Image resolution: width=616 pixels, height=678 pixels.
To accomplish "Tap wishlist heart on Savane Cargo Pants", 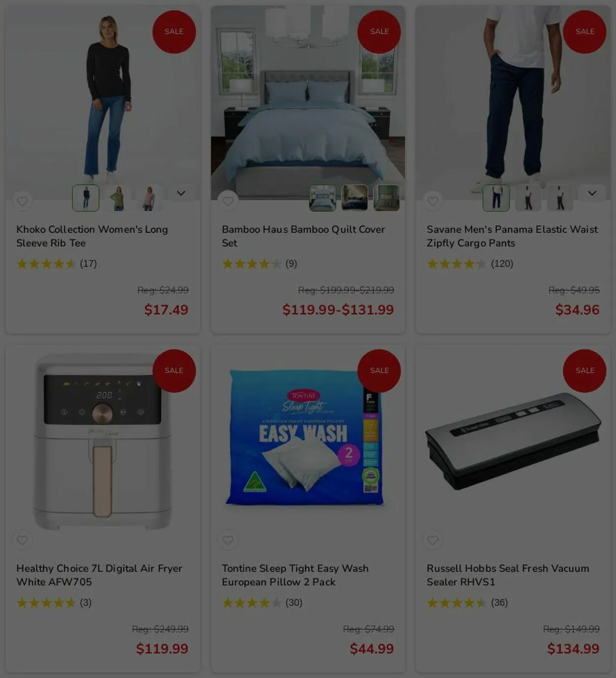I will tap(433, 201).
